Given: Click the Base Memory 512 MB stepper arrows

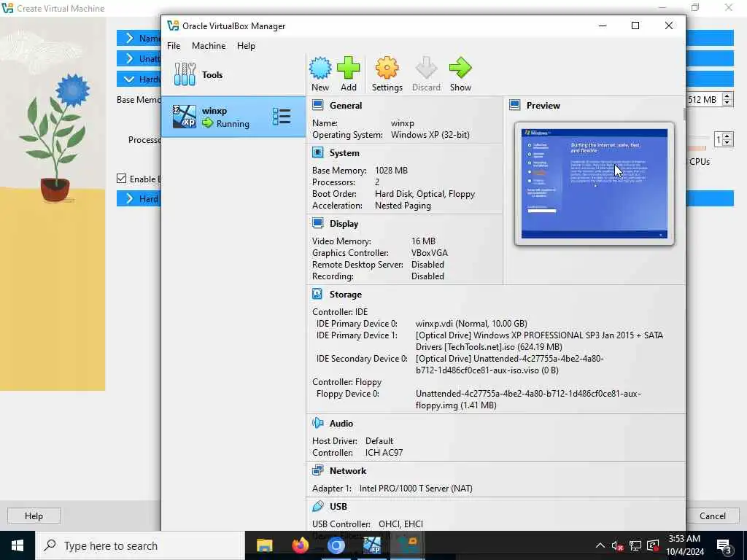Looking at the screenshot, I should pyautogui.click(x=727, y=99).
